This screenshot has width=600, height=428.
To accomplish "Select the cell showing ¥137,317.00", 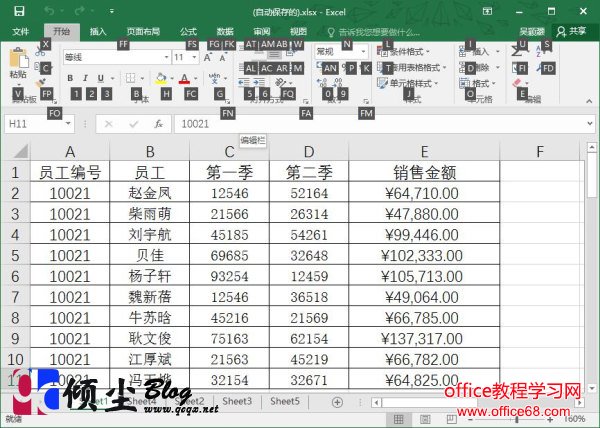I will (424, 338).
